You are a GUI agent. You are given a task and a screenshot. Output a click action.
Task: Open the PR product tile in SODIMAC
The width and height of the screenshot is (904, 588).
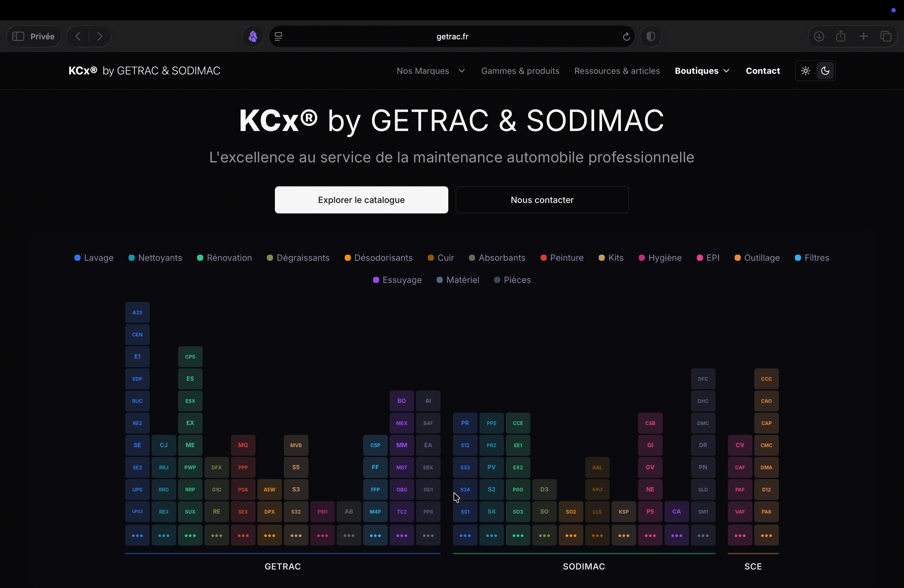(x=465, y=423)
